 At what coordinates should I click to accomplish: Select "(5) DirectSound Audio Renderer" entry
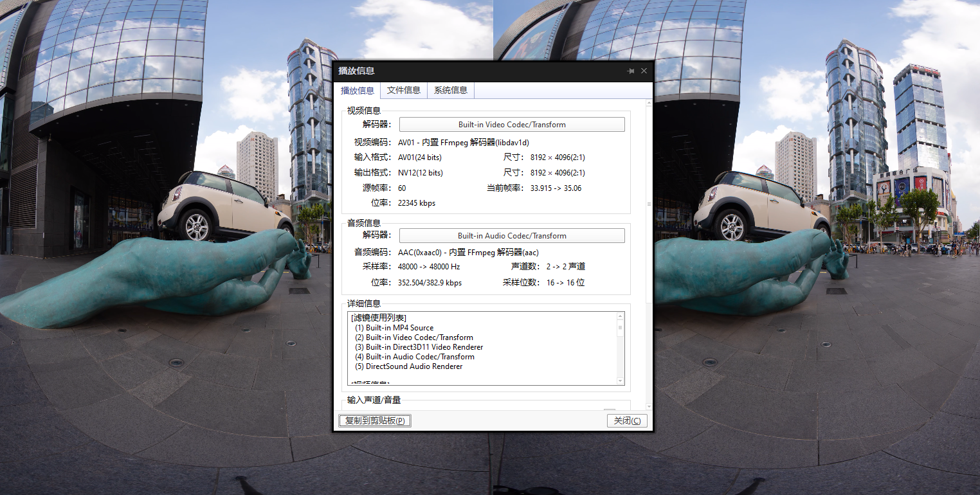pyautogui.click(x=408, y=366)
